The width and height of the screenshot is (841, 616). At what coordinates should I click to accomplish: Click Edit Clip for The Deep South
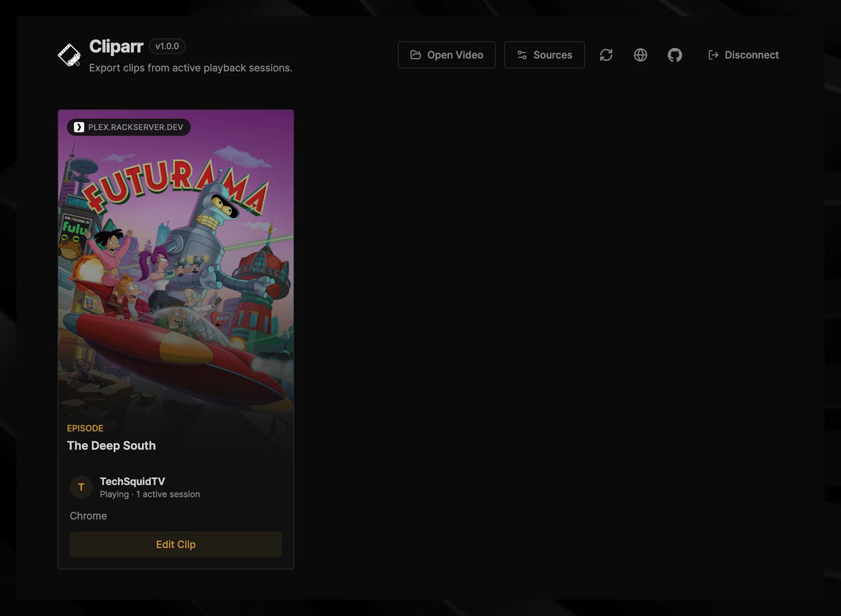pyautogui.click(x=176, y=545)
